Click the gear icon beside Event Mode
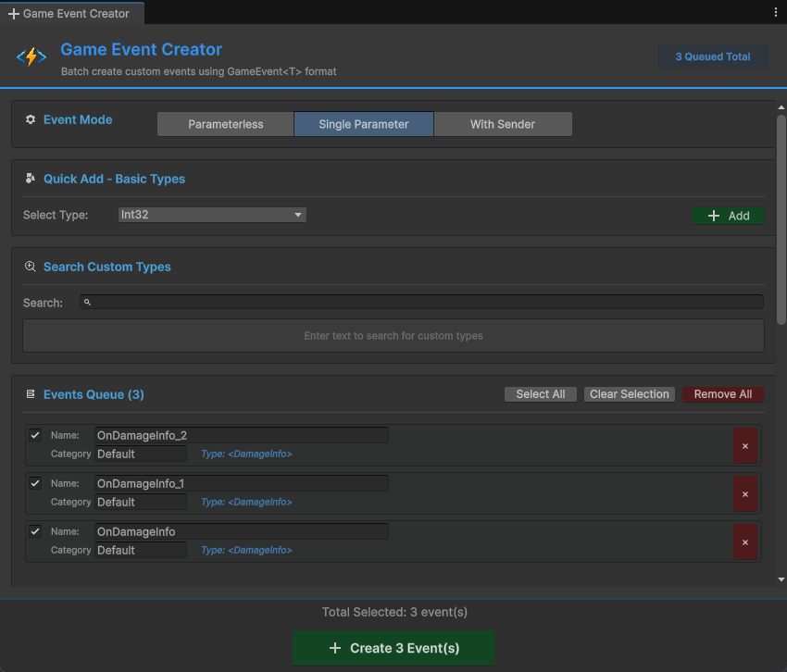Viewport: 787px width, 672px height. (x=29, y=119)
